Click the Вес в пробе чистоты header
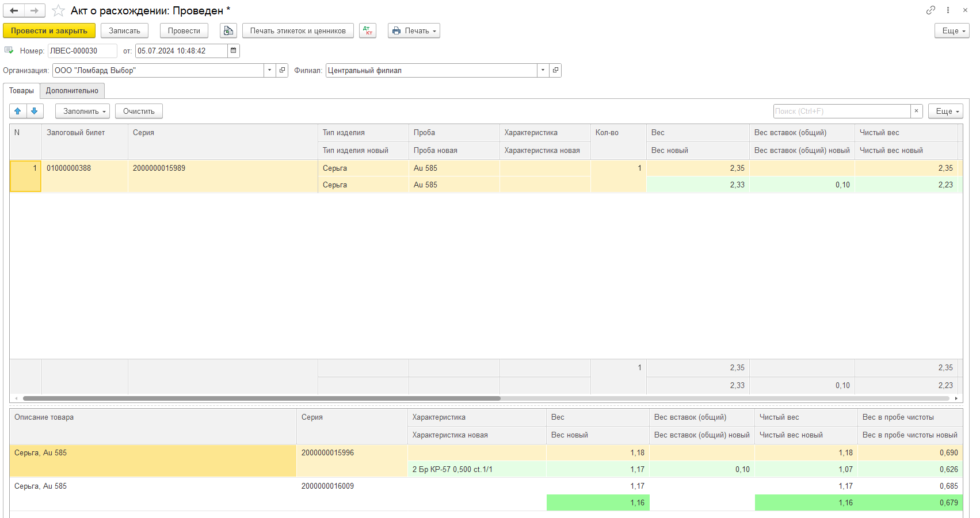This screenshot has height=518, width=980. tap(910, 417)
